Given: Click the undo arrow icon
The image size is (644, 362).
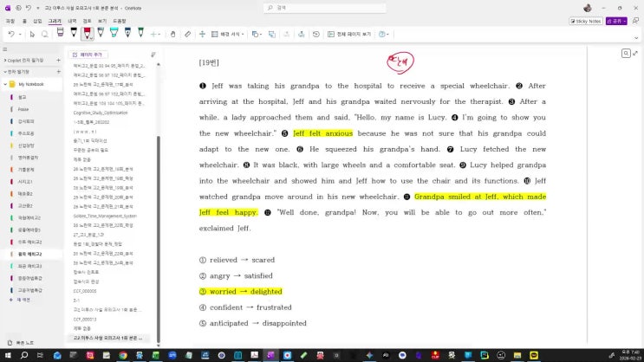Looking at the screenshot, I should [10, 34].
